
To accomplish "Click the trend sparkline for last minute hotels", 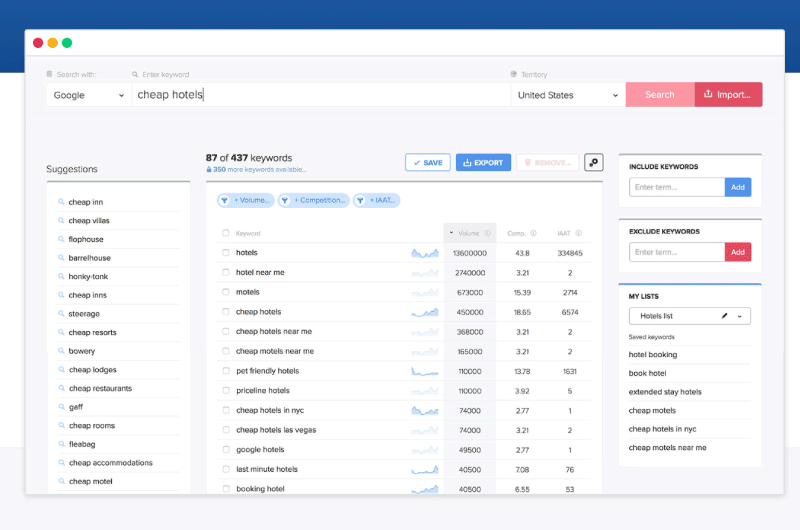I will (x=424, y=469).
